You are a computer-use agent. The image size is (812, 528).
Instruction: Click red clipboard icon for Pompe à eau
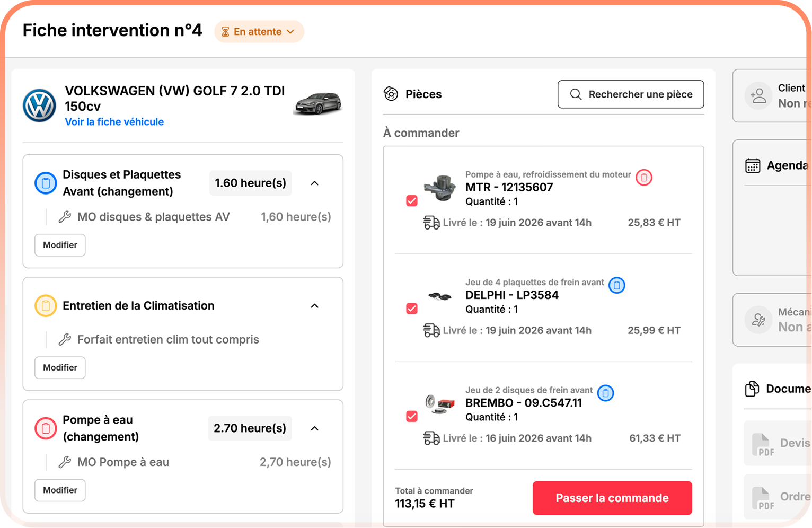[x=46, y=428]
